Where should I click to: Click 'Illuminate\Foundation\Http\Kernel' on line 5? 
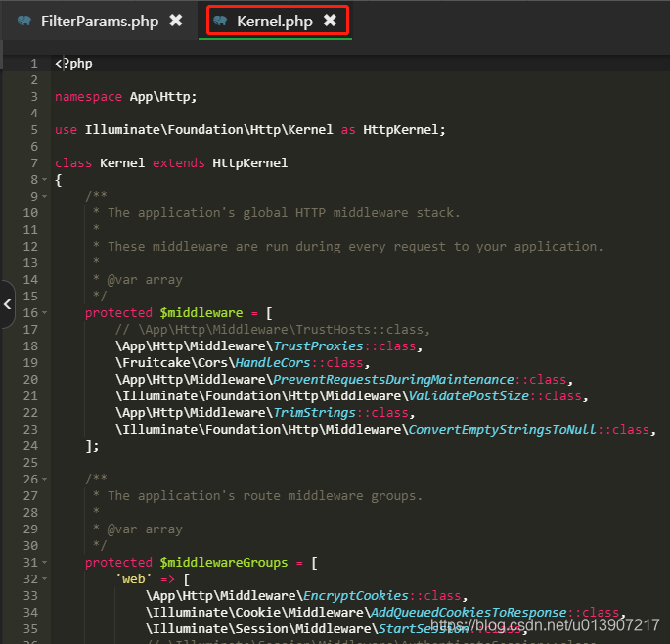coord(208,129)
